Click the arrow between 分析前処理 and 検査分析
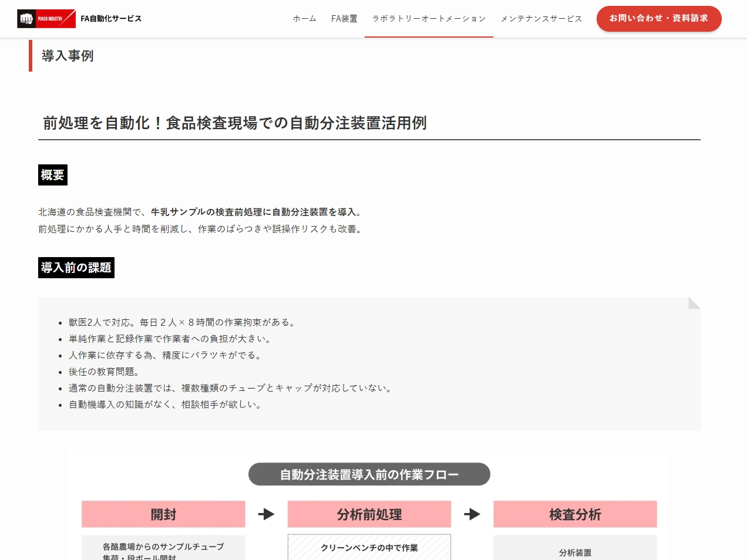Image resolution: width=747 pixels, height=560 pixels. pyautogui.click(x=472, y=514)
